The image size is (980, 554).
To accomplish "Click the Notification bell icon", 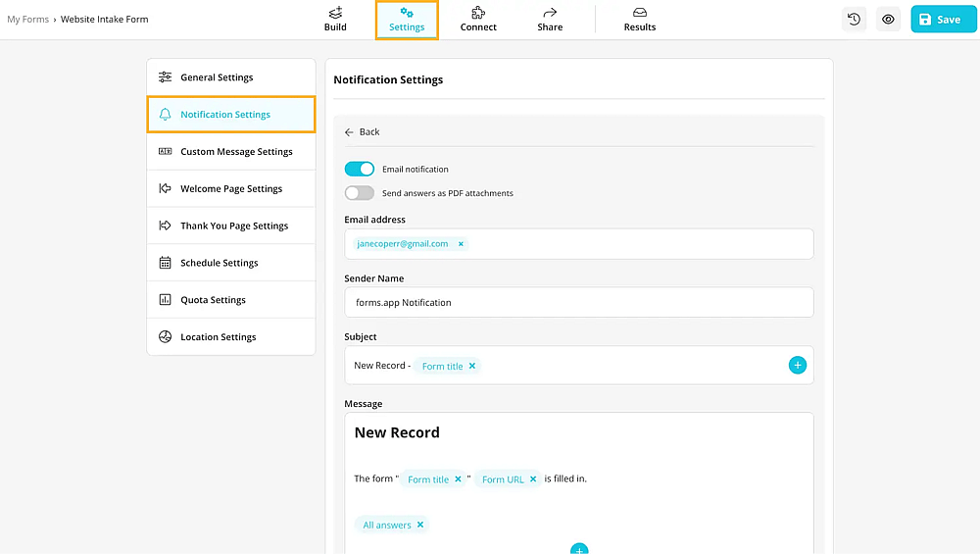I will [x=165, y=115].
